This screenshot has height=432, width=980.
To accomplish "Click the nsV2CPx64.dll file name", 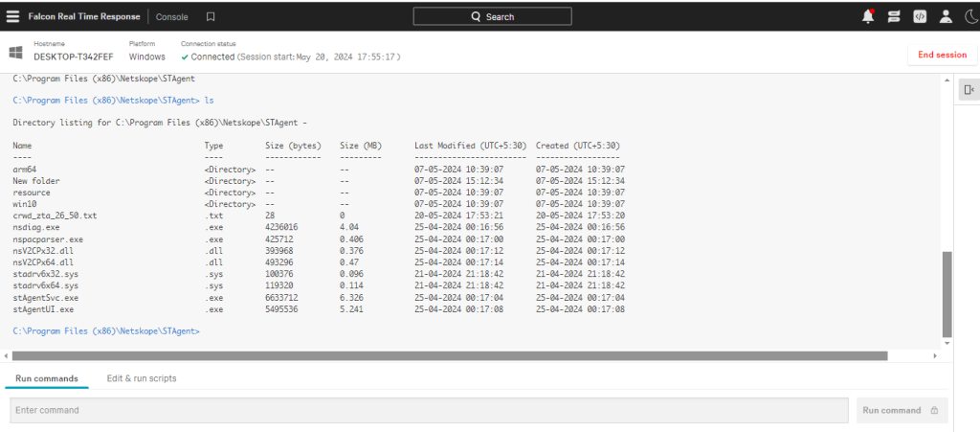I will [43, 261].
